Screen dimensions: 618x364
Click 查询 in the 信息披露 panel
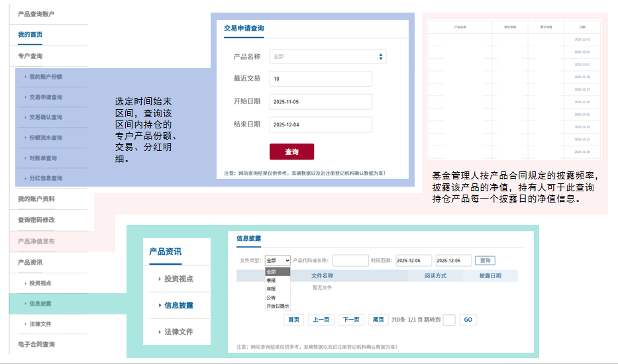pyautogui.click(x=485, y=261)
